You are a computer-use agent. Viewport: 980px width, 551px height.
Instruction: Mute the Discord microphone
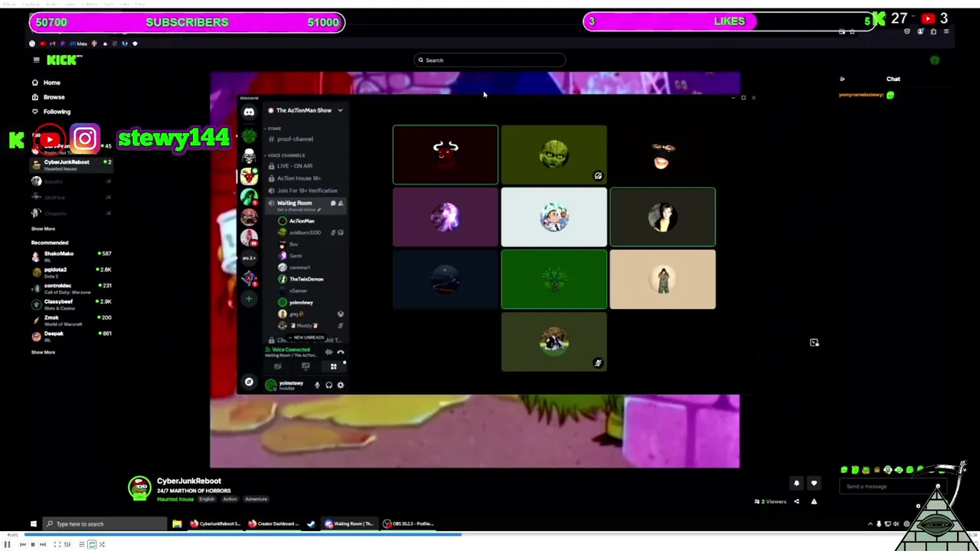(x=317, y=385)
